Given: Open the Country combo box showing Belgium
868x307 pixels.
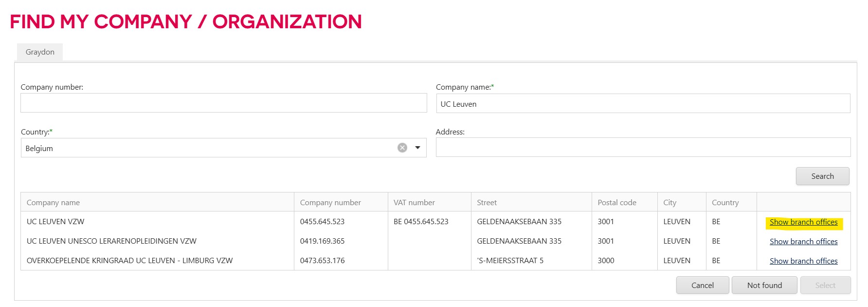Looking at the screenshot, I should point(209,148).
